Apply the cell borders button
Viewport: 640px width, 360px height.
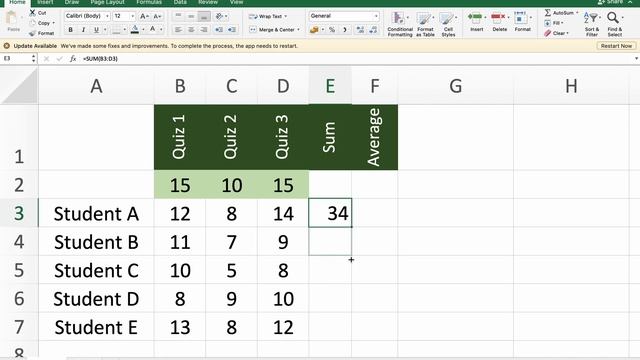point(117,30)
